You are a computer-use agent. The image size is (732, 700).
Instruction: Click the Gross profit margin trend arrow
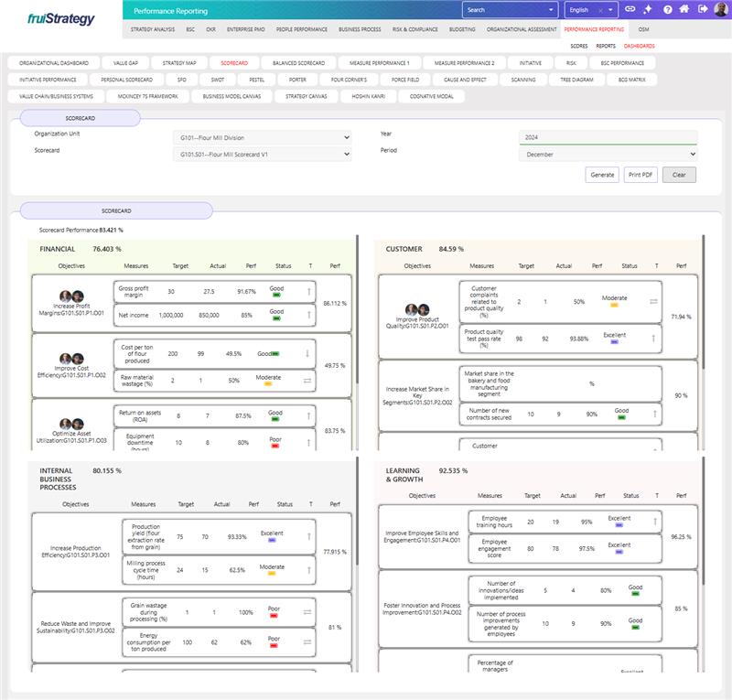(x=308, y=292)
